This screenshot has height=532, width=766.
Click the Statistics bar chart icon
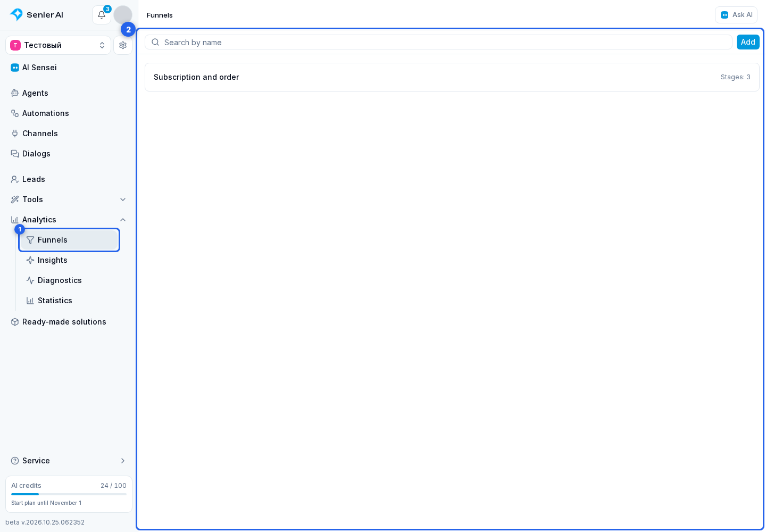pyautogui.click(x=30, y=301)
